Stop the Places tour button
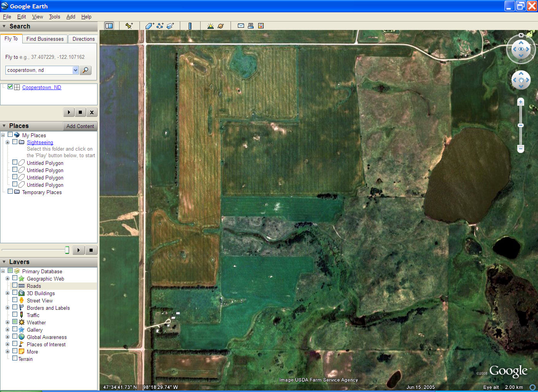The width and height of the screenshot is (538, 392). pyautogui.click(x=91, y=250)
